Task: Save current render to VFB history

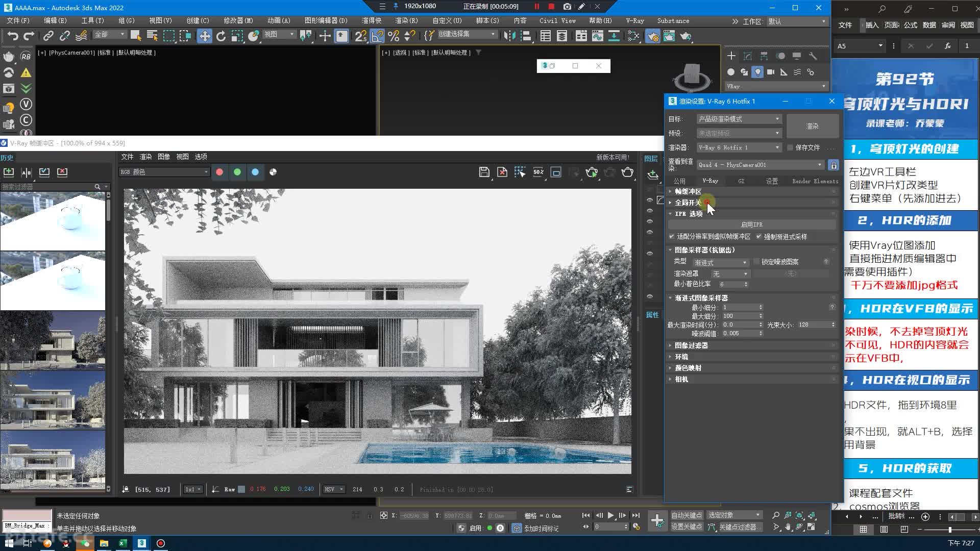Action: [x=9, y=172]
